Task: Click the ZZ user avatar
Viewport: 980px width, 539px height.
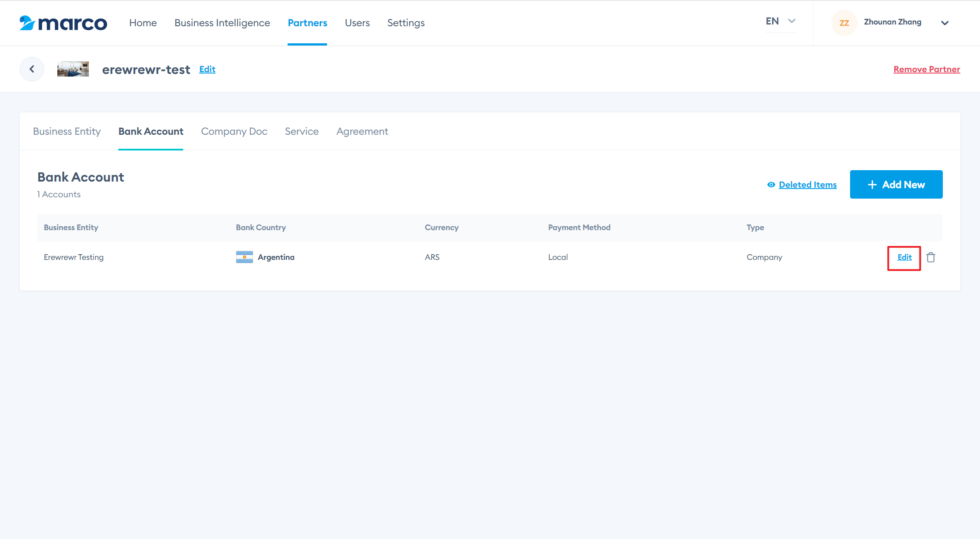Action: point(844,23)
